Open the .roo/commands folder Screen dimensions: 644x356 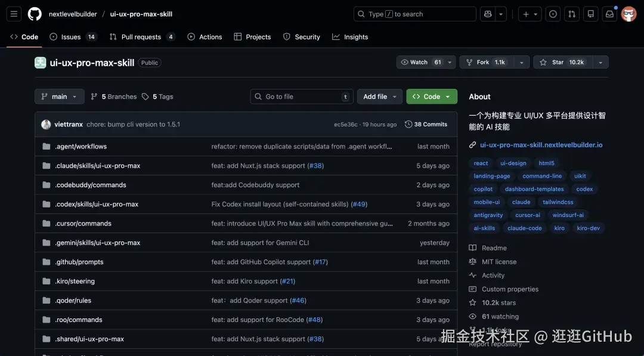(x=79, y=320)
